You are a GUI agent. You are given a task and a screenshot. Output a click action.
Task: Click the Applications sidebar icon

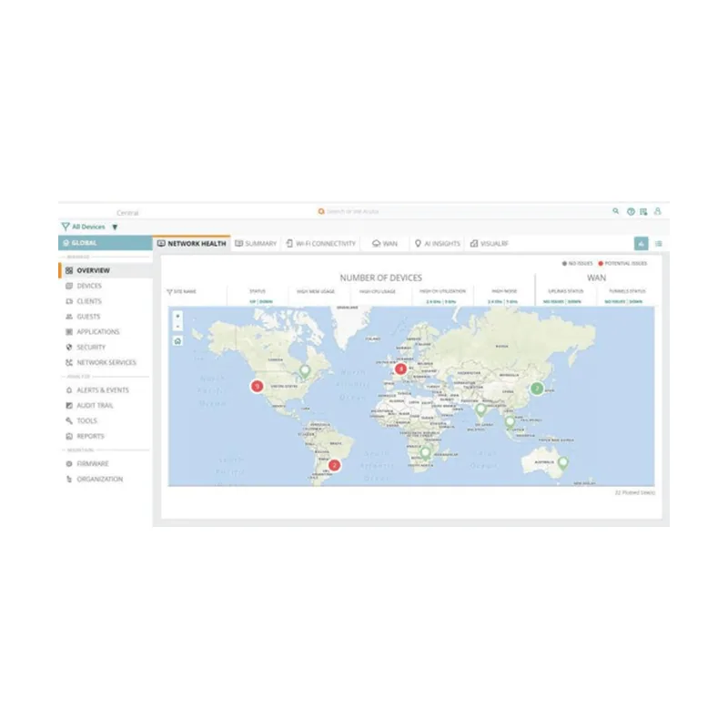(69, 332)
